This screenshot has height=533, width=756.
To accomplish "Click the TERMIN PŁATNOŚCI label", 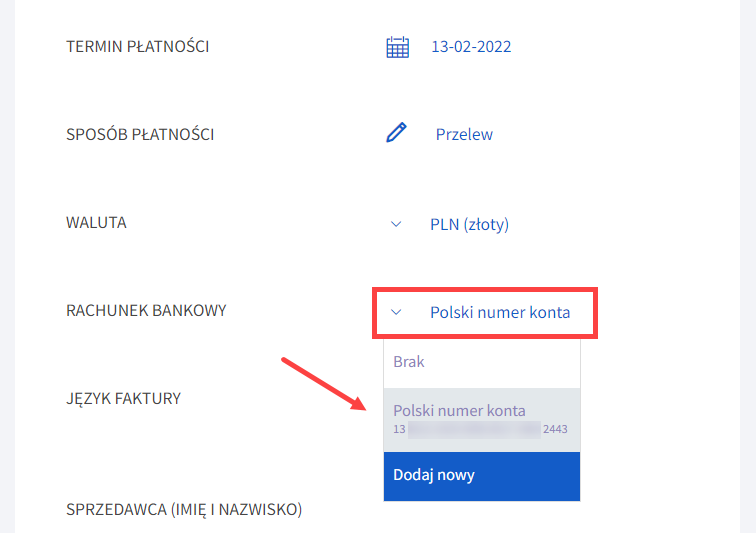I will [137, 47].
